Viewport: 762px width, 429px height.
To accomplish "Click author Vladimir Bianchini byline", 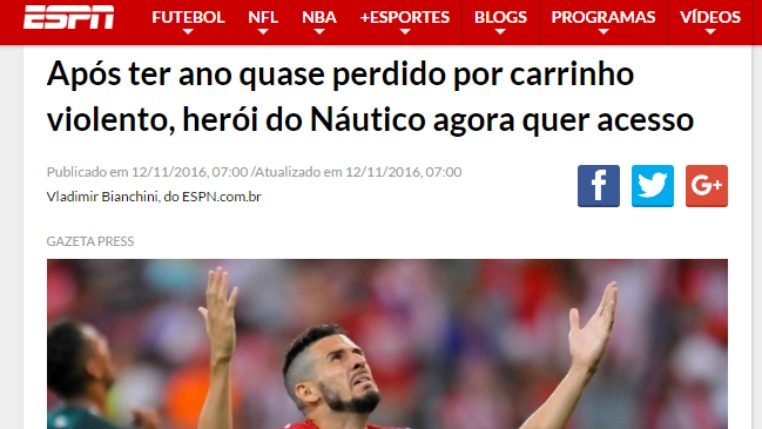I will click(x=154, y=197).
